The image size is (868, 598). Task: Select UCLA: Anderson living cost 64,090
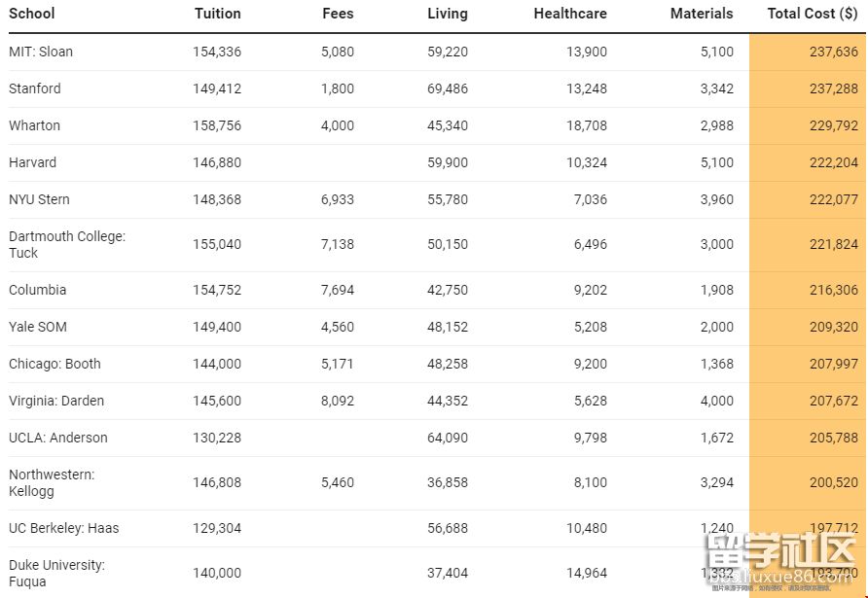pyautogui.click(x=447, y=438)
